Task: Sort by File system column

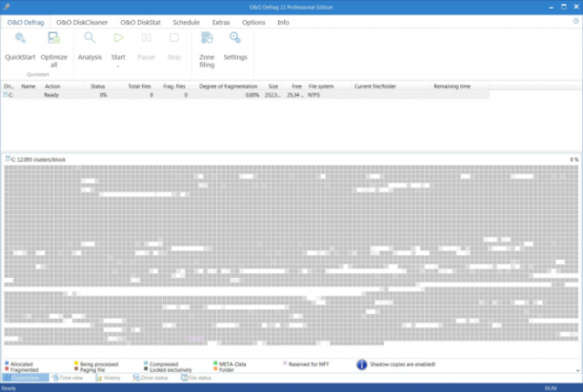Action: (321, 87)
